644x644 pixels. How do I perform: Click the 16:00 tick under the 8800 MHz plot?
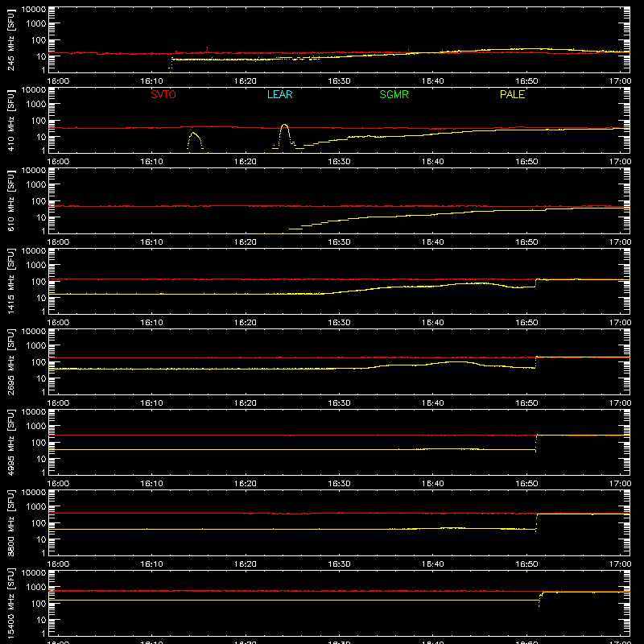(x=58, y=564)
